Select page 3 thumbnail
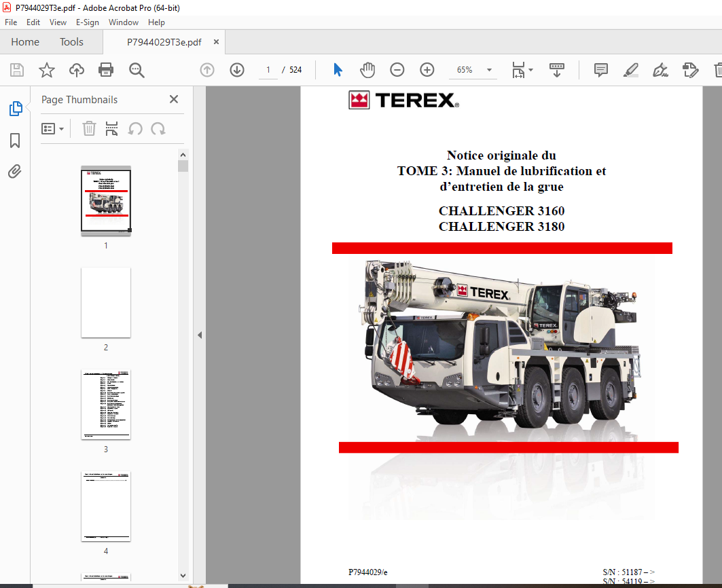The width and height of the screenshot is (722, 588). click(106, 404)
